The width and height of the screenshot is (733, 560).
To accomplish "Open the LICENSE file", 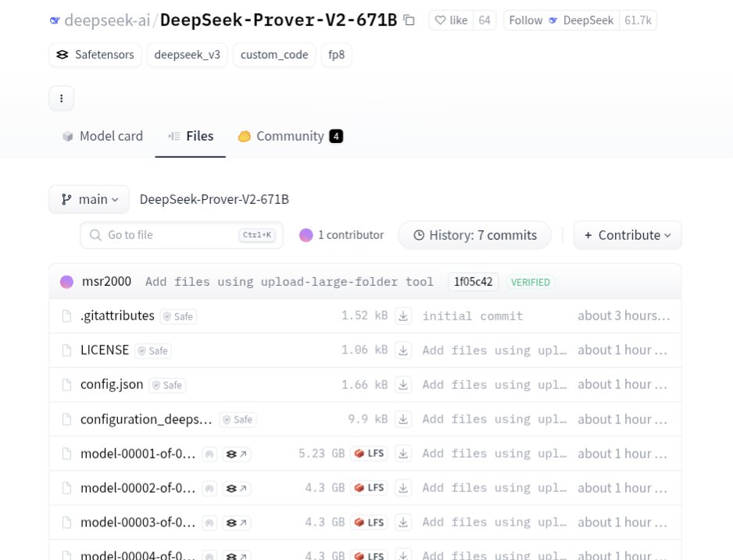I will 104,350.
